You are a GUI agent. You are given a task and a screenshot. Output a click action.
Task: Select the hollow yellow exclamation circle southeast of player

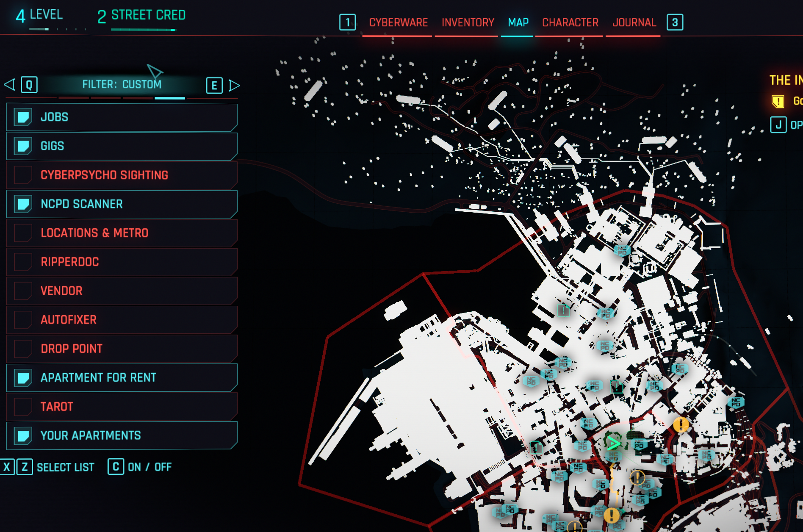637,478
